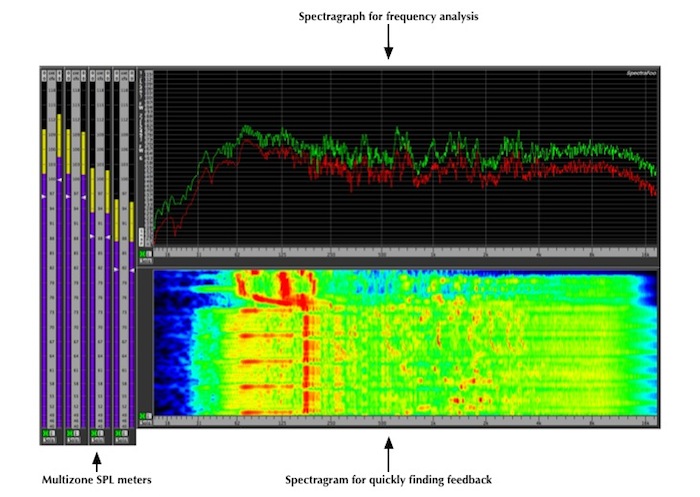Click the spectragraph frequency axis ruler
Viewport: 700px width, 497px height.
405,253
